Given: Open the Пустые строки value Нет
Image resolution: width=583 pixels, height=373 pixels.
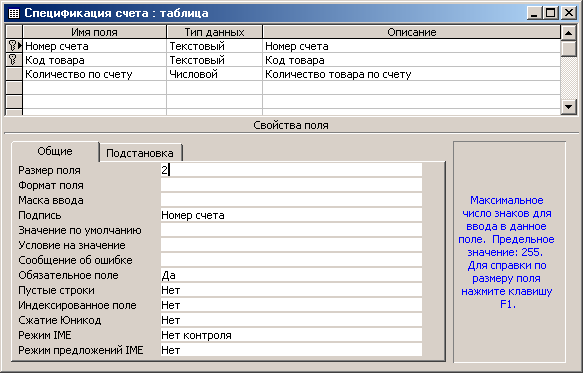Looking at the screenshot, I should (x=292, y=290).
